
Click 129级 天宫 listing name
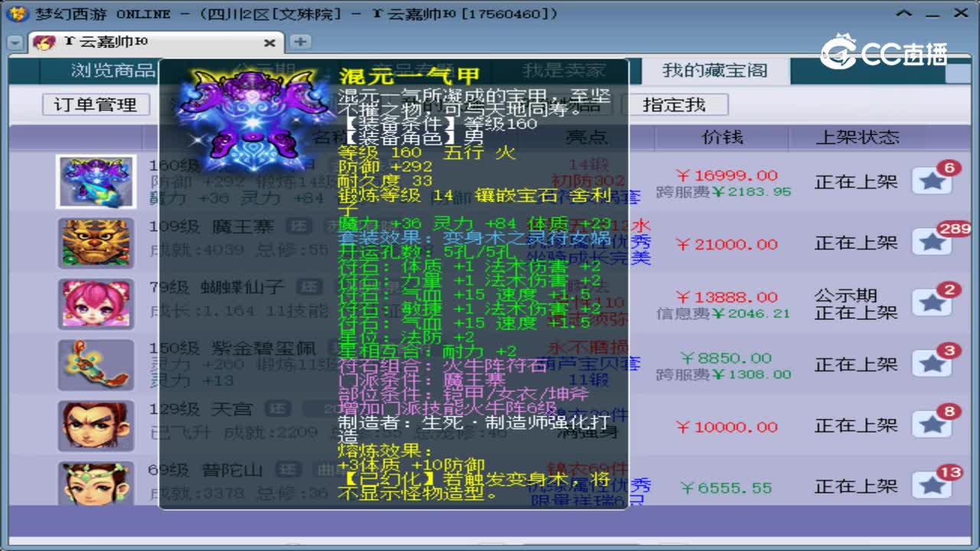[201, 409]
